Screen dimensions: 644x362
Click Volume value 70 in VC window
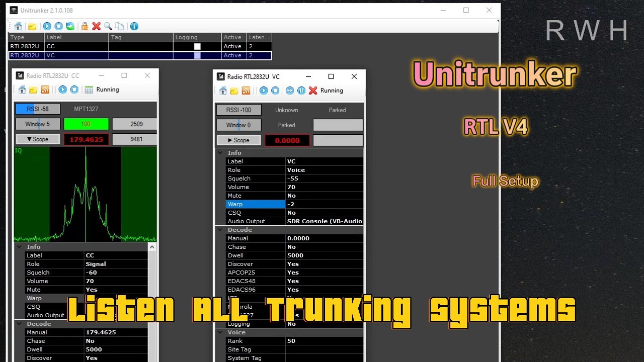pyautogui.click(x=324, y=187)
